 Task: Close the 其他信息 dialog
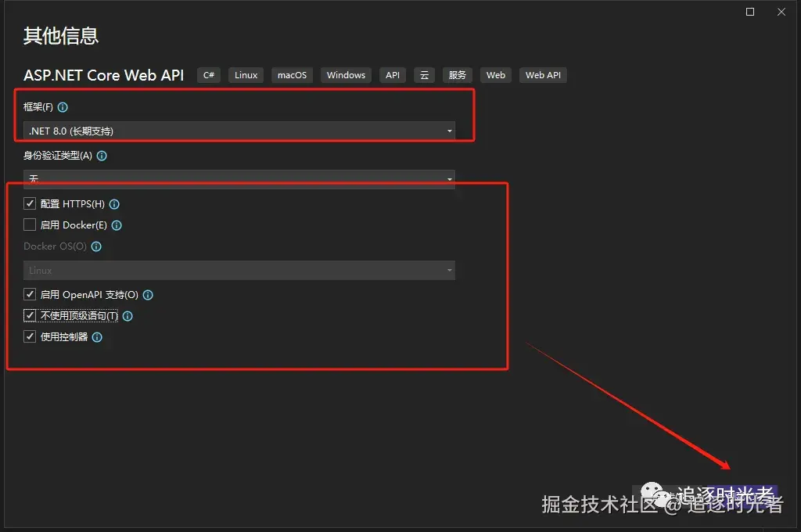tap(781, 12)
